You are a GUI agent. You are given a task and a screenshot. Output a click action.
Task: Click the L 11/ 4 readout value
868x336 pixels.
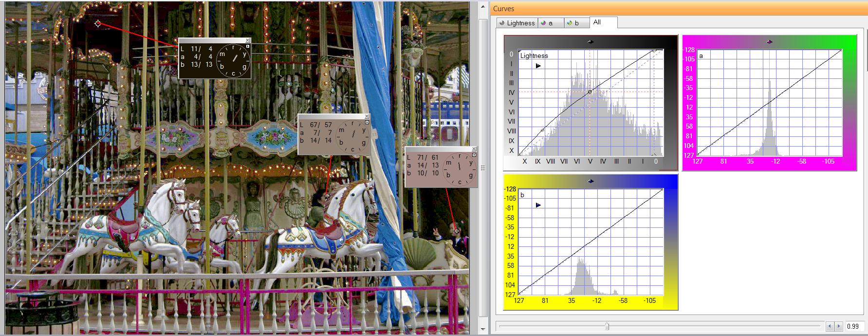tap(196, 49)
